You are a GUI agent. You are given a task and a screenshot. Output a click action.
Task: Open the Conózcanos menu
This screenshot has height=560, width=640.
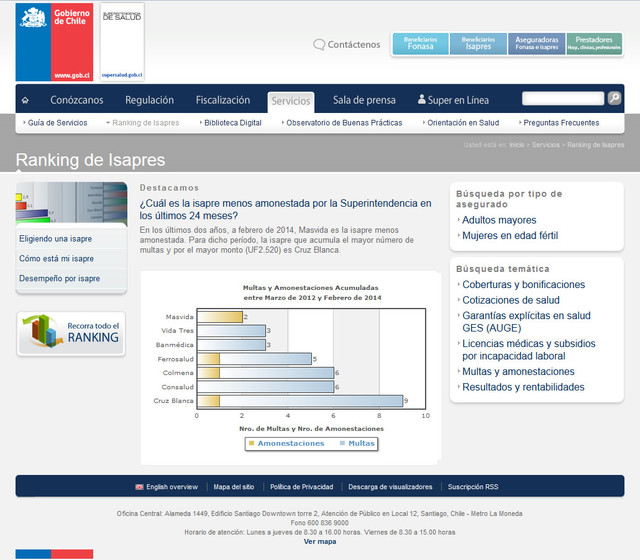(77, 100)
